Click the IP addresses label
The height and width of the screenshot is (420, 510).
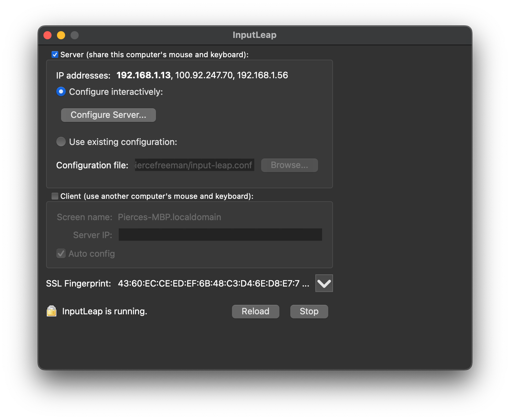point(83,76)
